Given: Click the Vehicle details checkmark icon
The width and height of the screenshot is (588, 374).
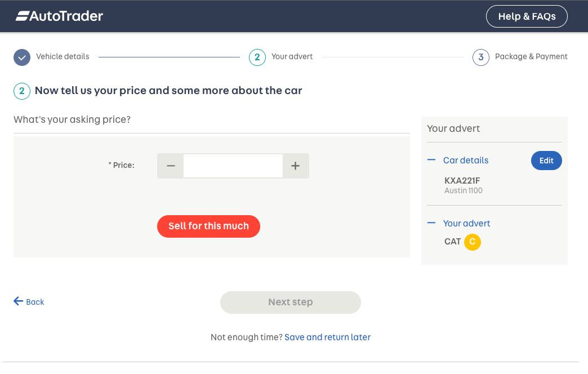Looking at the screenshot, I should (22, 57).
